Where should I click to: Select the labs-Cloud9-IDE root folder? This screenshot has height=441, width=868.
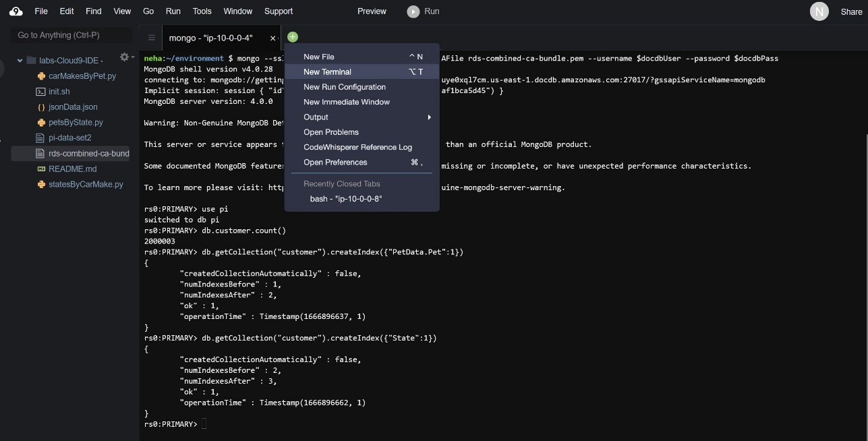[69, 61]
